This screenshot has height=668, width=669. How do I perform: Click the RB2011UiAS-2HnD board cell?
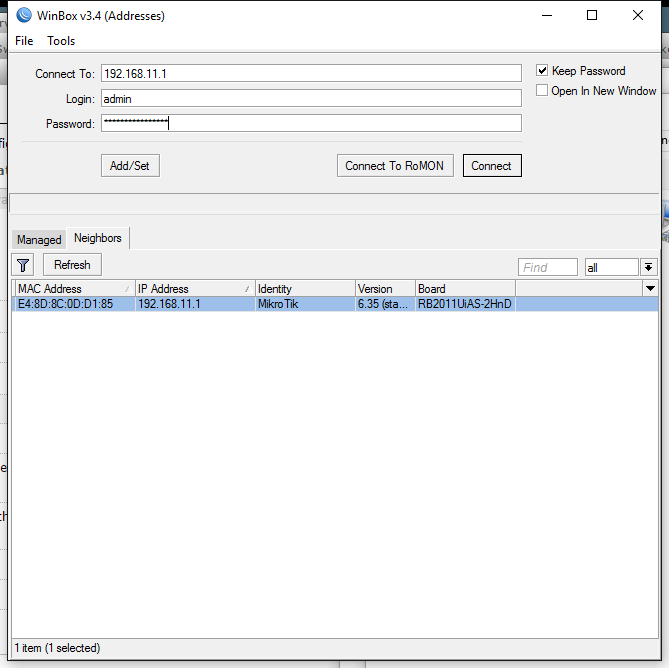pyautogui.click(x=465, y=304)
